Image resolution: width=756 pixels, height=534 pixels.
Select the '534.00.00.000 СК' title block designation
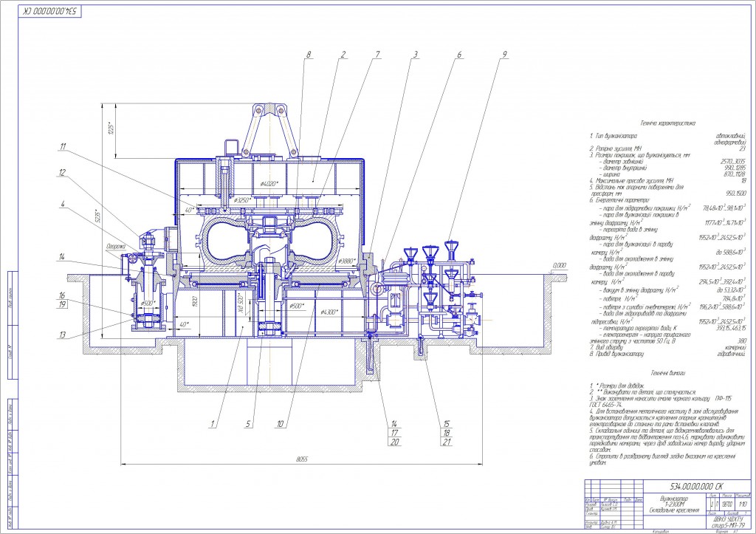click(696, 486)
